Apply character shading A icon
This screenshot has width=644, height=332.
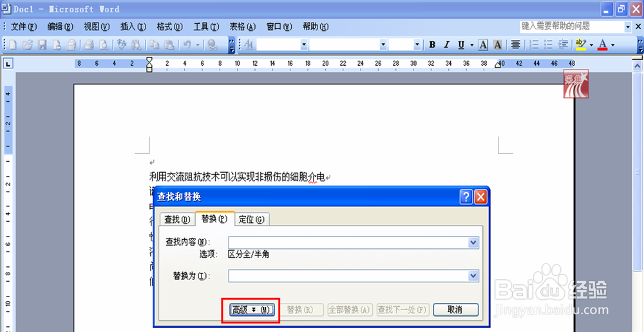498,44
